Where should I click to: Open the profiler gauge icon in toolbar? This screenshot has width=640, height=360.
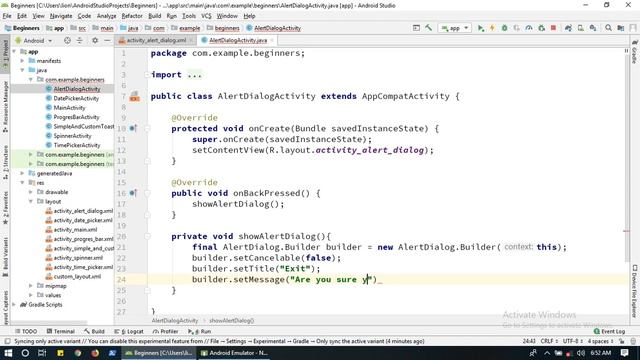coord(529,28)
